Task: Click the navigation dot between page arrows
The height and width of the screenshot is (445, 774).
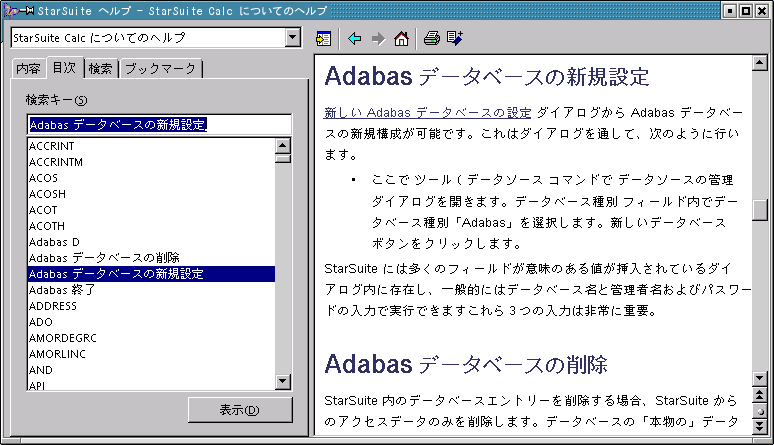Action: (x=759, y=411)
